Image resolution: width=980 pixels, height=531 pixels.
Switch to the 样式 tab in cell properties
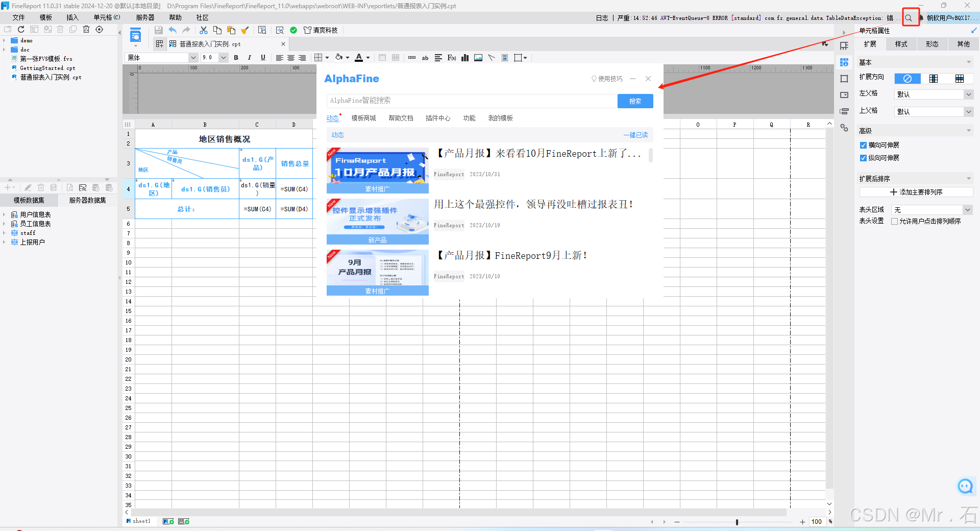pos(901,44)
